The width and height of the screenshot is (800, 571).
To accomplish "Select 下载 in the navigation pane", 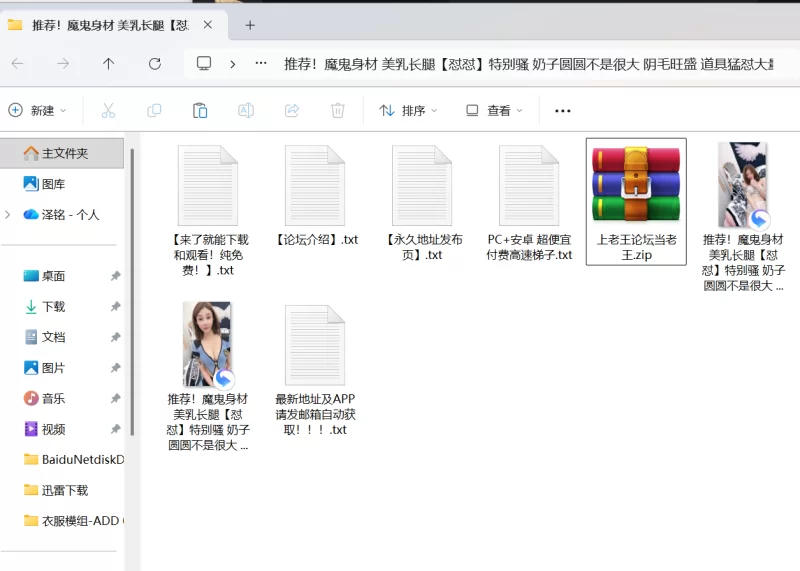I will (53, 306).
